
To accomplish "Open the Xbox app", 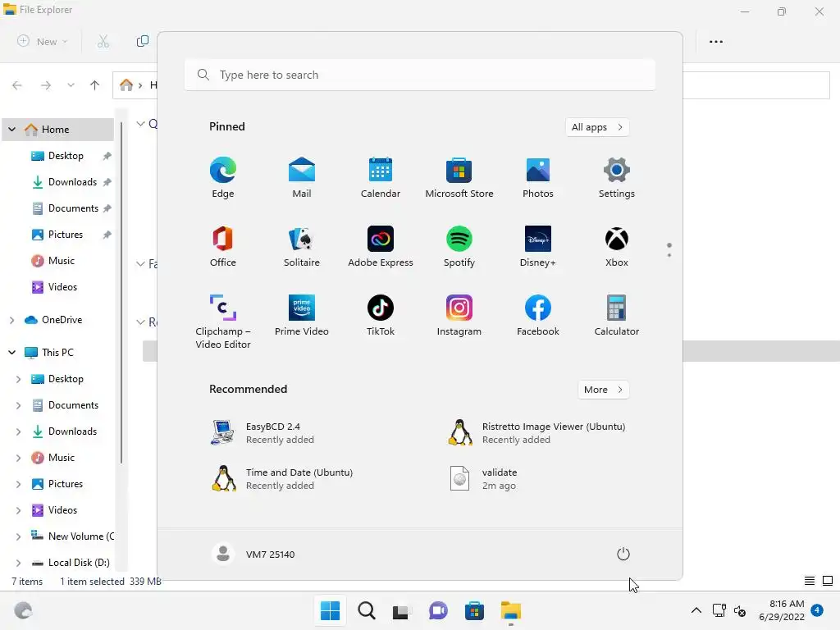I will (617, 246).
